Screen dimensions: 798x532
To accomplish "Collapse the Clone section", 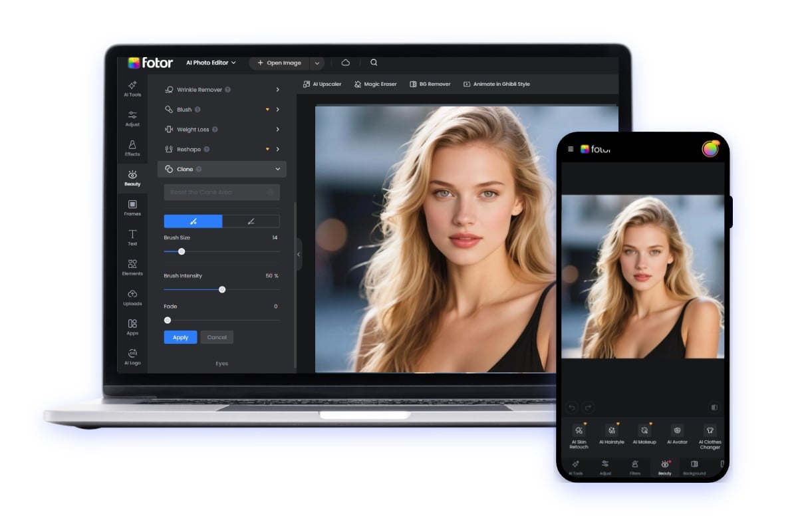I will point(279,169).
